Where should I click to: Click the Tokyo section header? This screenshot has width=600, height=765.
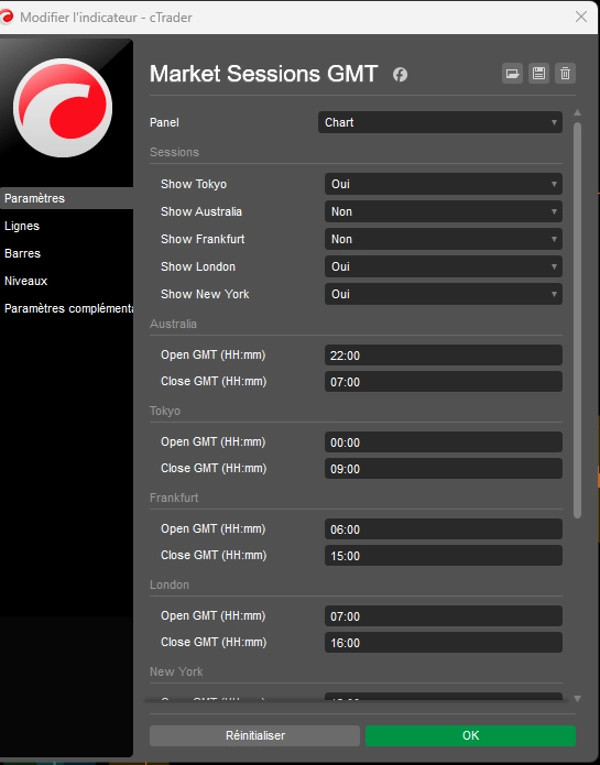click(165, 411)
